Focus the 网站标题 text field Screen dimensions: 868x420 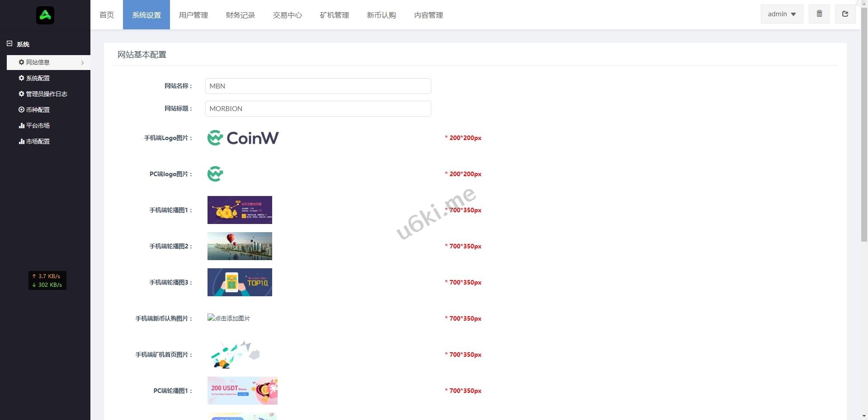pos(318,108)
